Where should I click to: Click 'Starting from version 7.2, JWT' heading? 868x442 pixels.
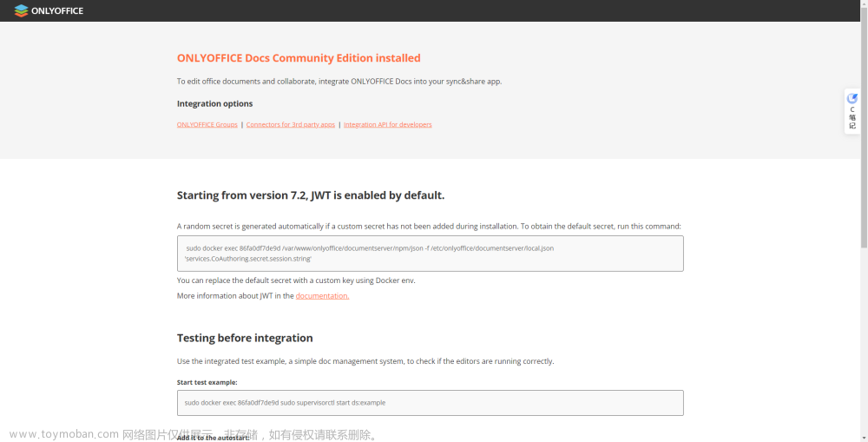pyautogui.click(x=311, y=195)
